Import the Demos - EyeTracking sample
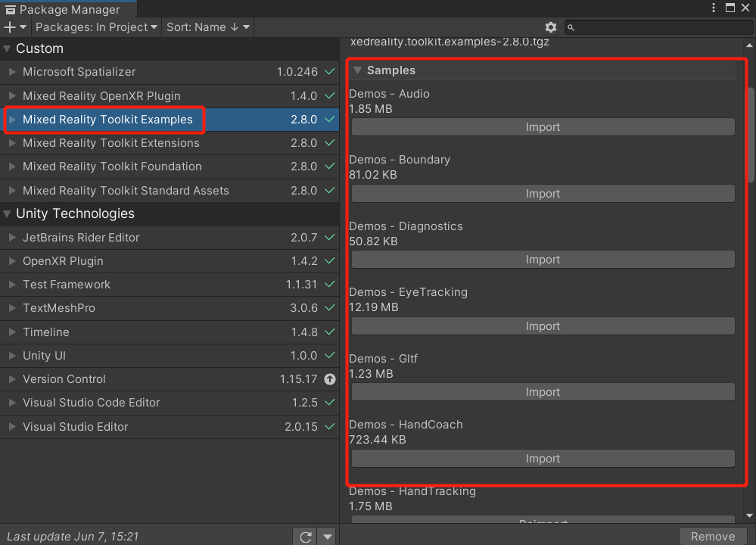 tap(543, 326)
